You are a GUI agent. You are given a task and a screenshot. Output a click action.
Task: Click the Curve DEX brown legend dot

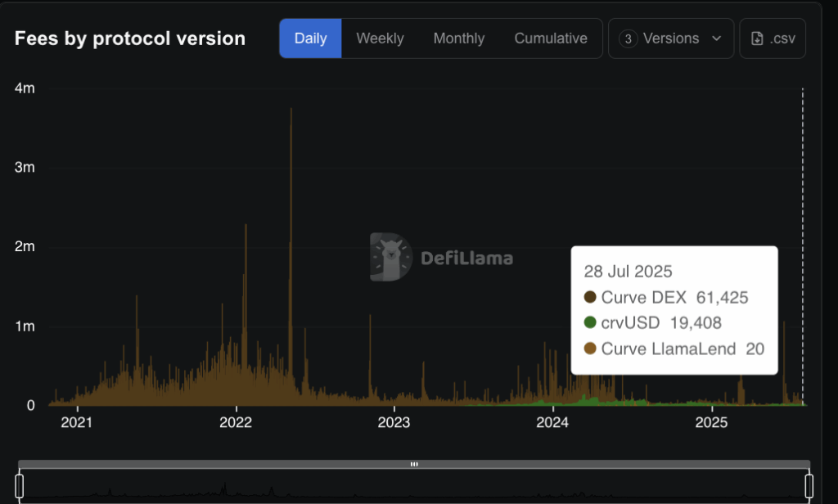pos(590,297)
